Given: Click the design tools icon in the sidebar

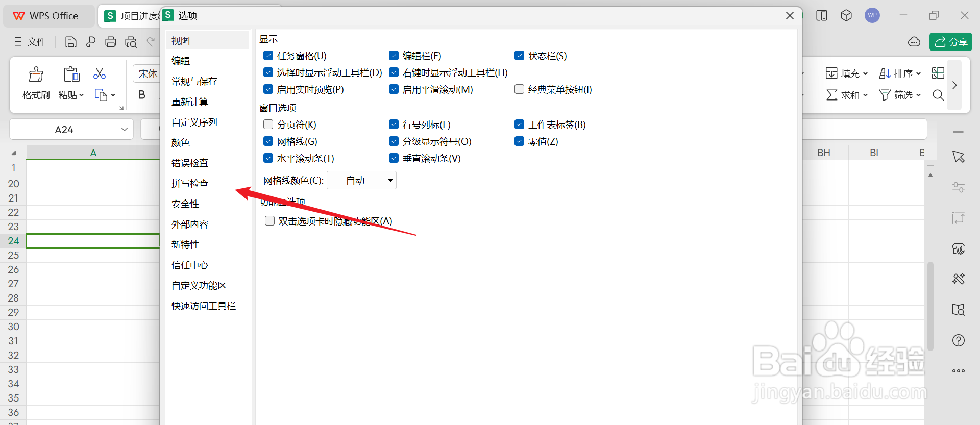Looking at the screenshot, I should pyautogui.click(x=959, y=279).
